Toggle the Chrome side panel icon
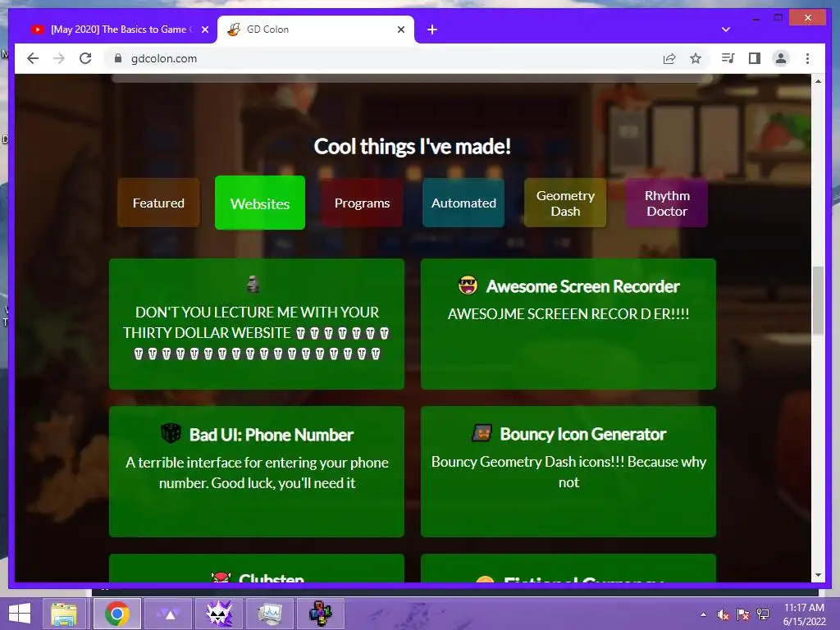Viewport: 840px width, 630px height. 755,58
